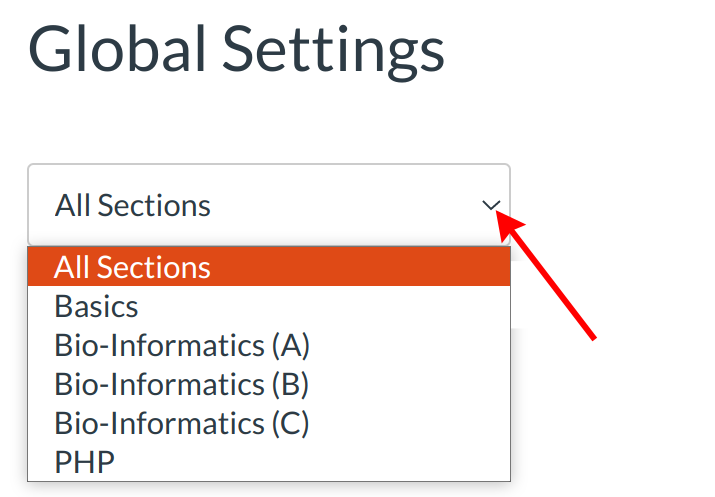Close the sections dropdown via the down arrow

(491, 205)
